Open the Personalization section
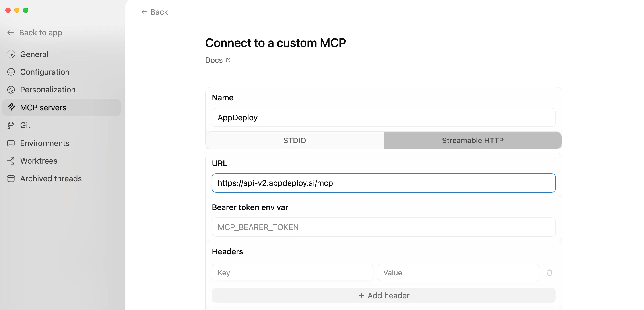This screenshot has width=644, height=310. (x=47, y=90)
